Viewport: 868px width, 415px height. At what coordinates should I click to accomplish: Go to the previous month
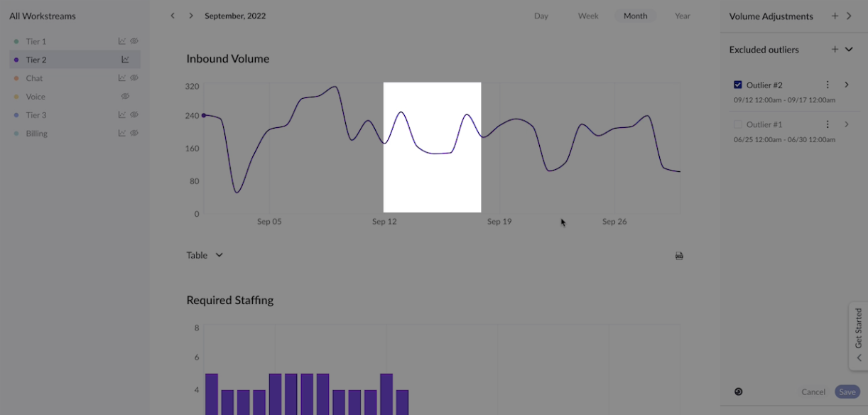(173, 16)
